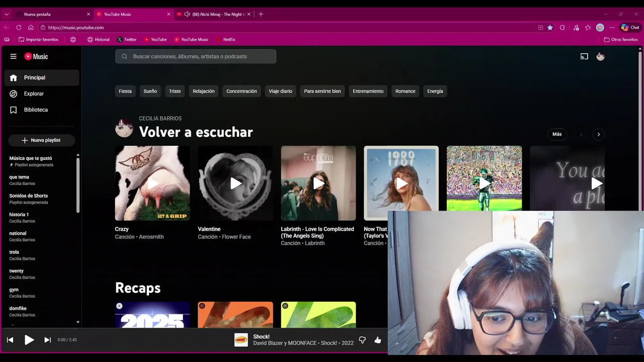644x362 pixels.
Task: Play Crazy by Aerosmith thumbnail
Action: [152, 183]
